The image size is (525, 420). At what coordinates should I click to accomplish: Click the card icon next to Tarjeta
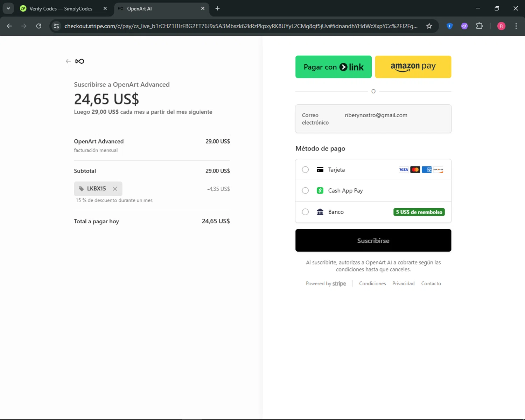click(320, 170)
